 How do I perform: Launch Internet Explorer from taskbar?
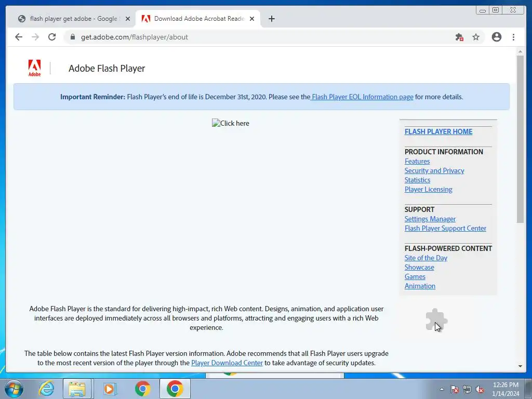tap(46, 389)
